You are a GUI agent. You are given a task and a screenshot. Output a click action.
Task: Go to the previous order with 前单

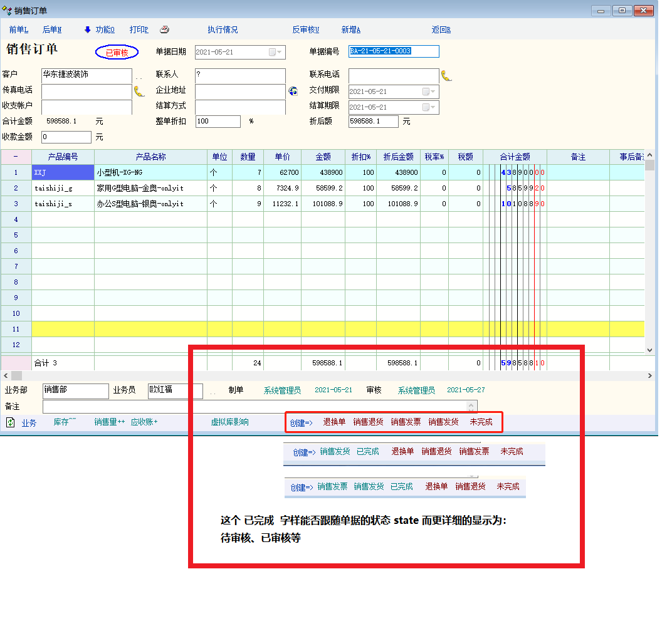pyautogui.click(x=19, y=29)
